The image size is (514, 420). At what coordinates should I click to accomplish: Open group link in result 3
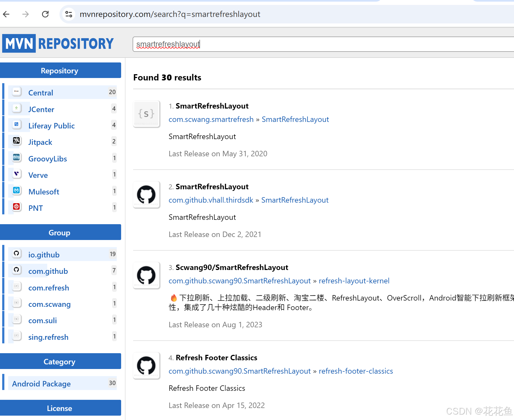tap(240, 281)
